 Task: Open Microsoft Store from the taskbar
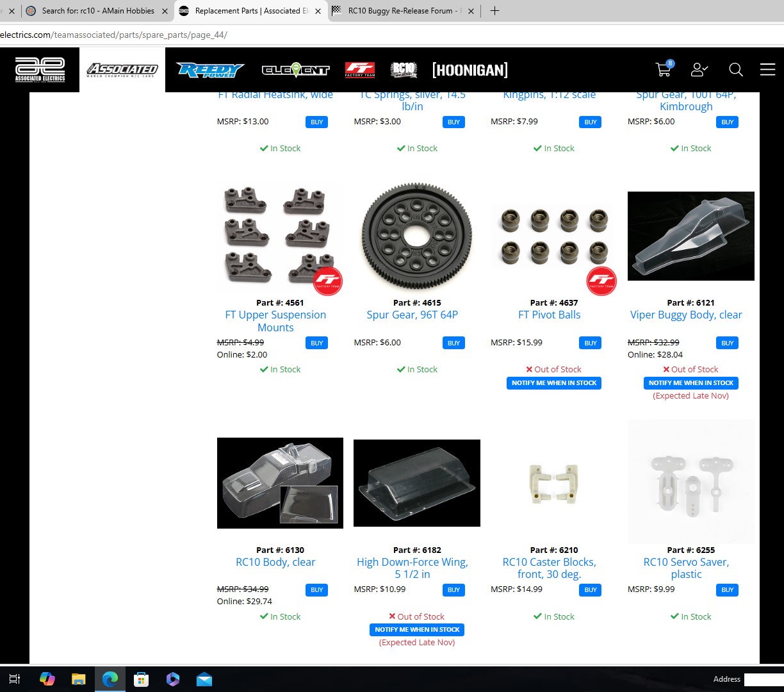[x=141, y=679]
